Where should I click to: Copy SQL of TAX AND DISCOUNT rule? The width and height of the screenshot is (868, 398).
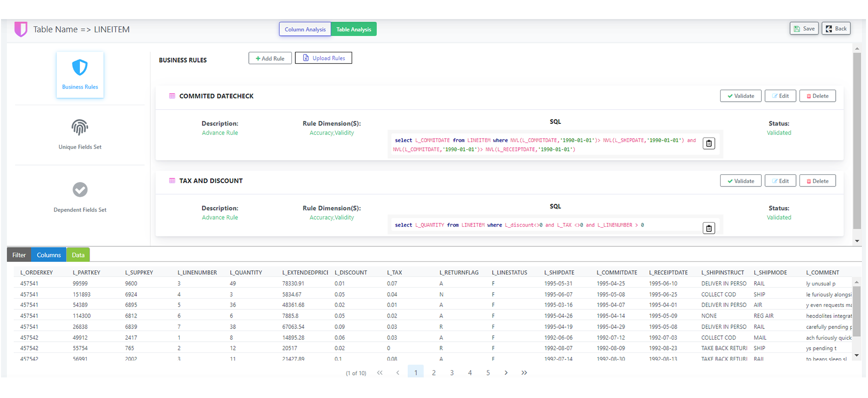tap(708, 228)
